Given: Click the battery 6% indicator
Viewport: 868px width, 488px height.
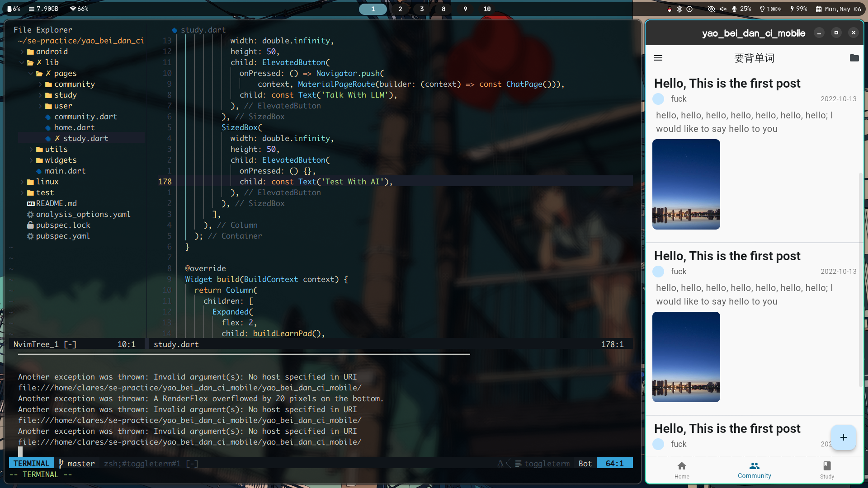Looking at the screenshot, I should [x=14, y=9].
